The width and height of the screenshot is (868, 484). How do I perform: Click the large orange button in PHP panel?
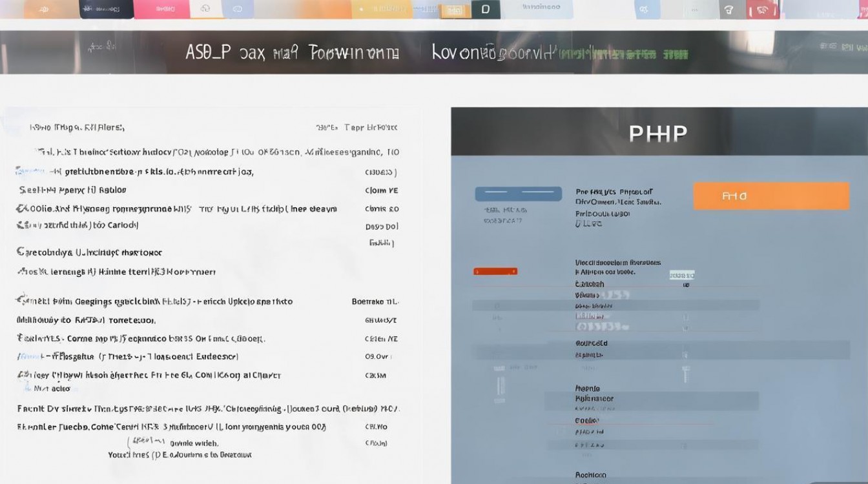[x=770, y=196]
